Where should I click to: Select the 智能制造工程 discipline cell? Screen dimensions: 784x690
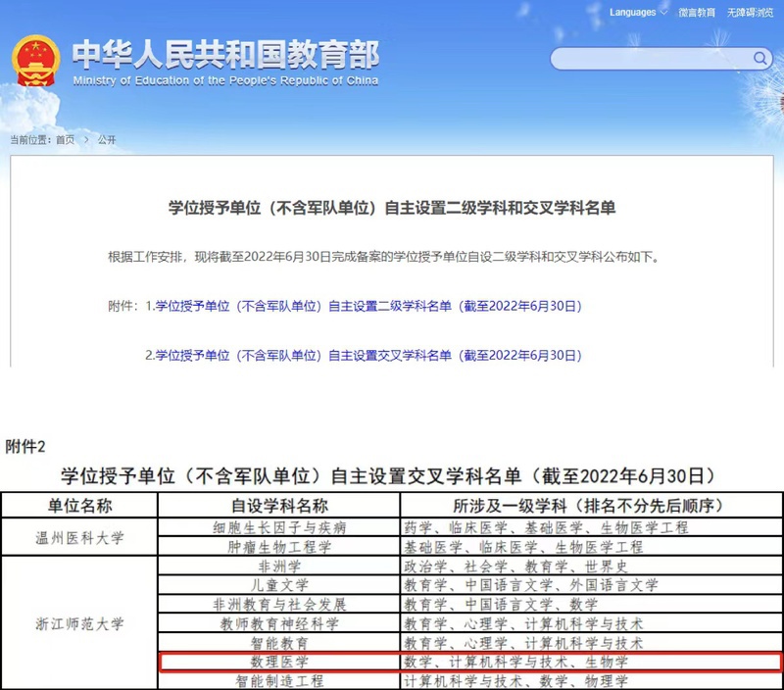[x=278, y=681]
